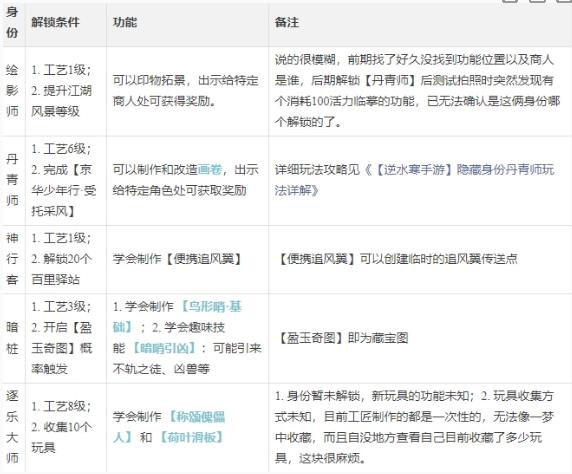This screenshot has width=572, height=474.
Task: Select the 丹青师 identity cell
Action: tap(12, 180)
